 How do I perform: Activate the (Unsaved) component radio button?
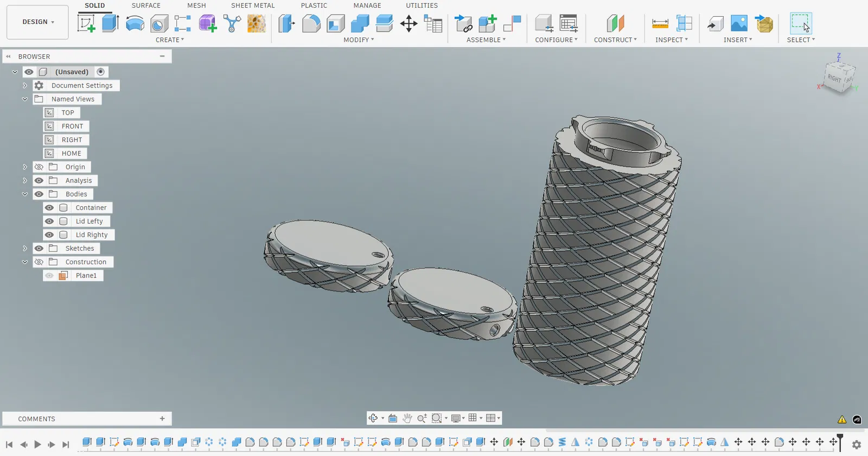coord(100,72)
